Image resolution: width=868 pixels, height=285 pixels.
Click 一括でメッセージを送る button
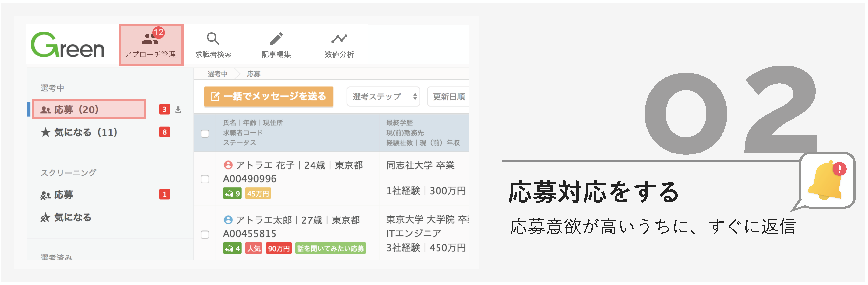269,97
